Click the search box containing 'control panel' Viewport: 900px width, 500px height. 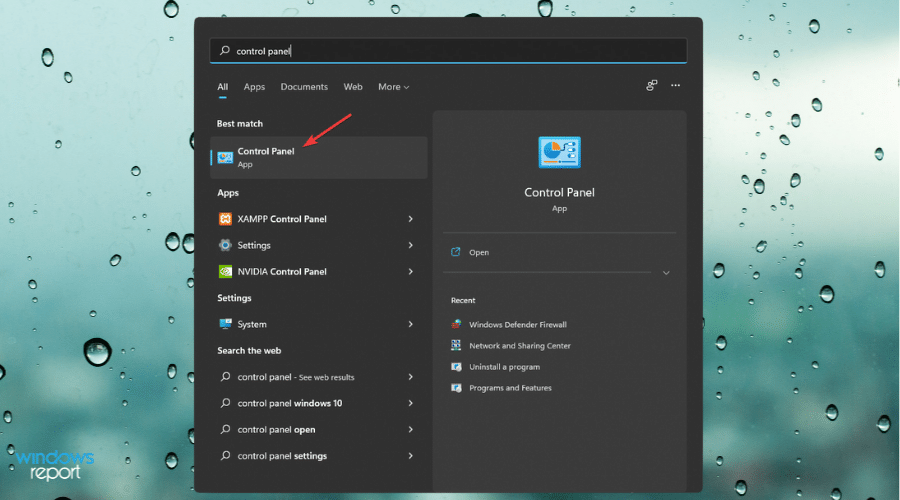click(x=448, y=51)
